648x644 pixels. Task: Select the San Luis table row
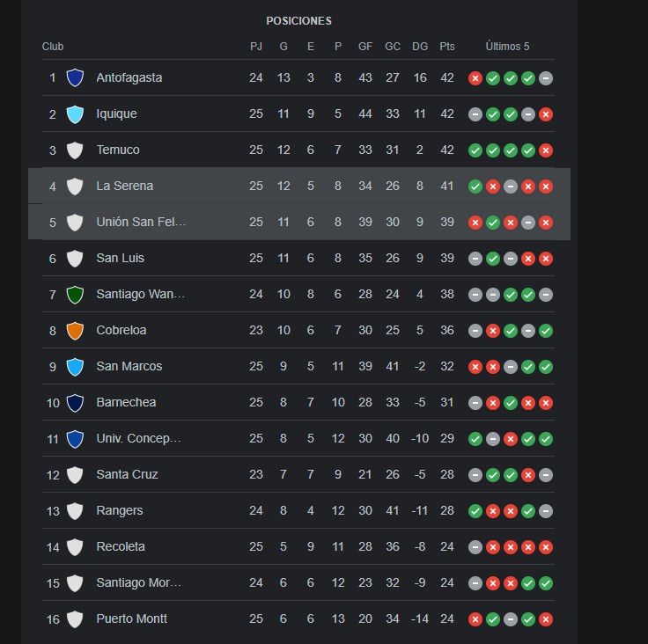(x=298, y=258)
